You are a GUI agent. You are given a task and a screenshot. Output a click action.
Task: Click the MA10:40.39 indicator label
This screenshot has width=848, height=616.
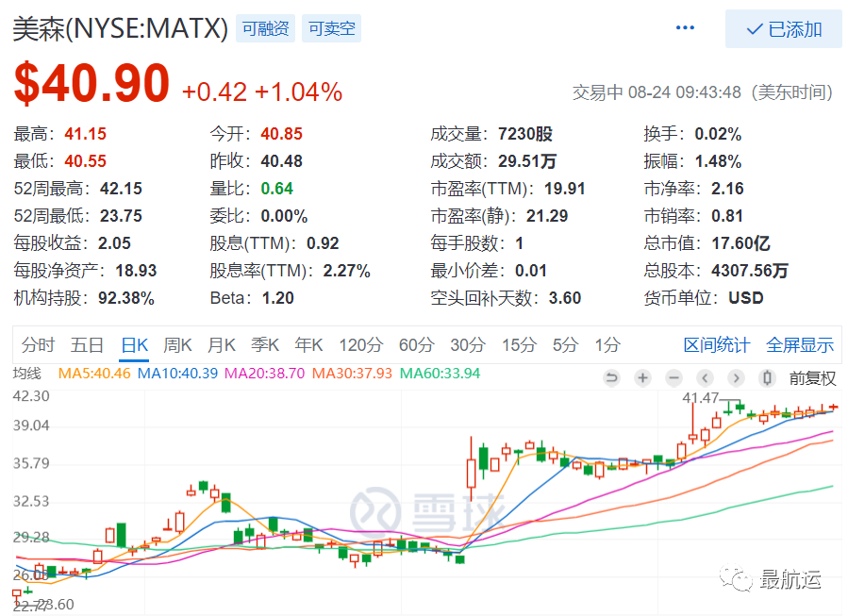click(x=177, y=374)
